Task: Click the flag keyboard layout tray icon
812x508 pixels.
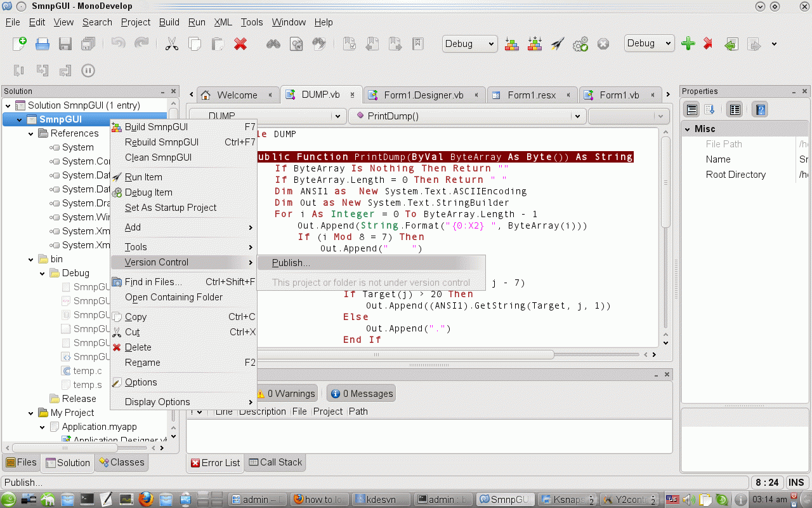Action: pos(673,500)
